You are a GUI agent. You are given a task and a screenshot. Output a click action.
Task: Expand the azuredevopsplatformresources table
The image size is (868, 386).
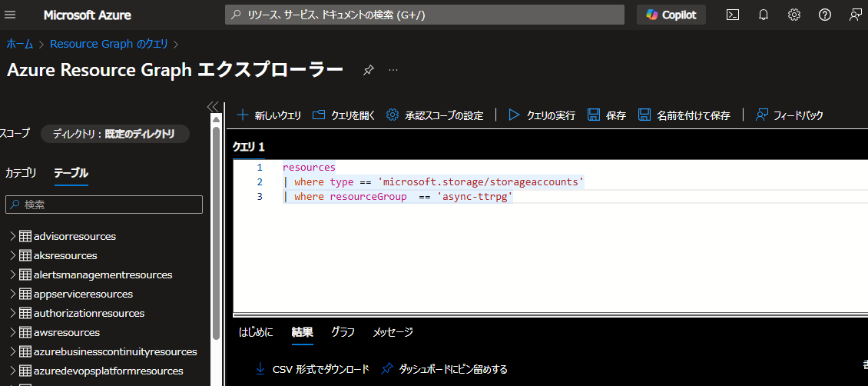click(13, 371)
